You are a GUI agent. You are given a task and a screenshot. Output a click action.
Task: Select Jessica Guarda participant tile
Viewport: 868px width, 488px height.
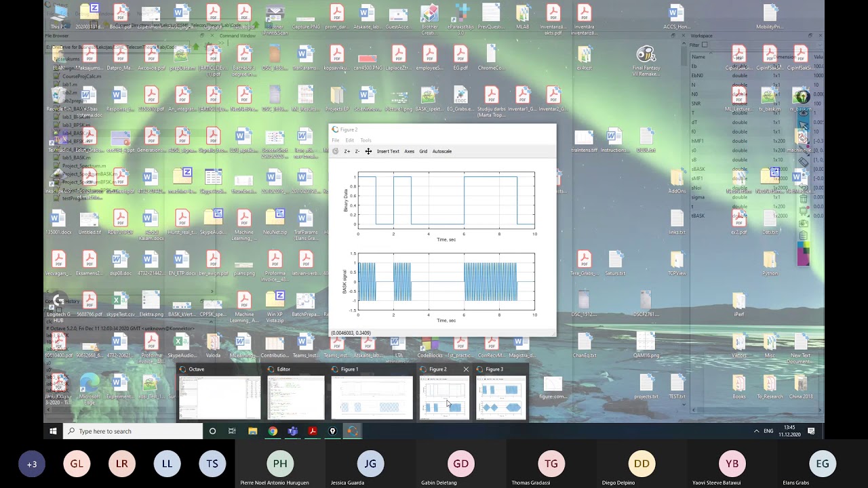click(x=370, y=464)
